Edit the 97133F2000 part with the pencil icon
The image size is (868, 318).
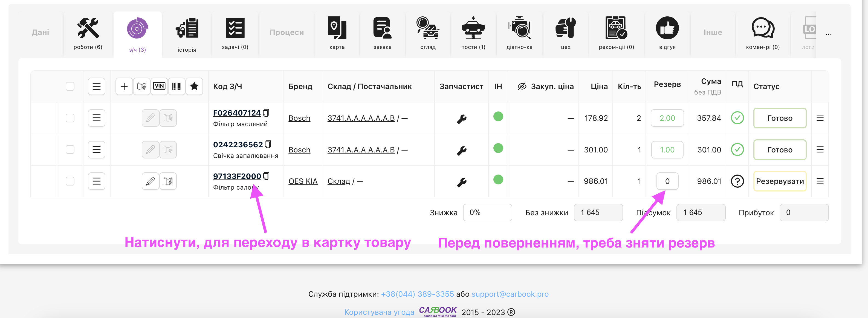pos(150,181)
